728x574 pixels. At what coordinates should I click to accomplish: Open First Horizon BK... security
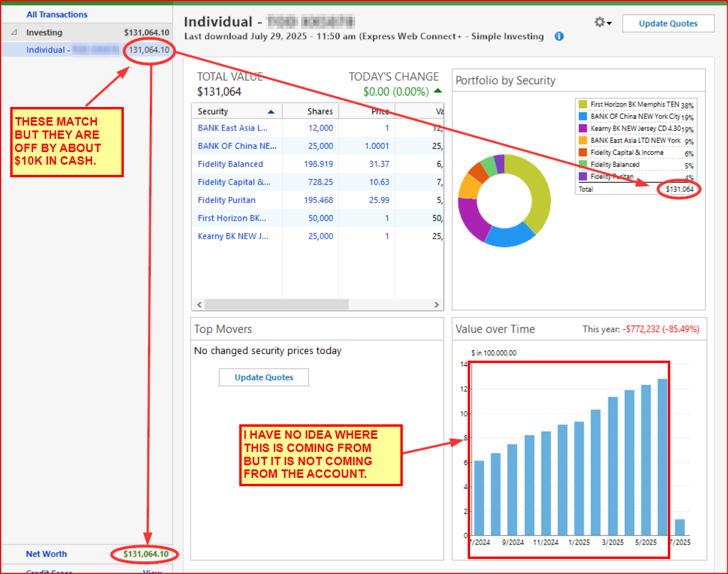pos(232,218)
